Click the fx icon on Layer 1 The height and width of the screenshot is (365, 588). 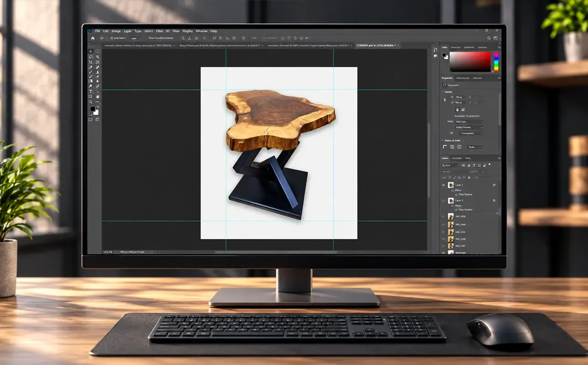pos(494,185)
